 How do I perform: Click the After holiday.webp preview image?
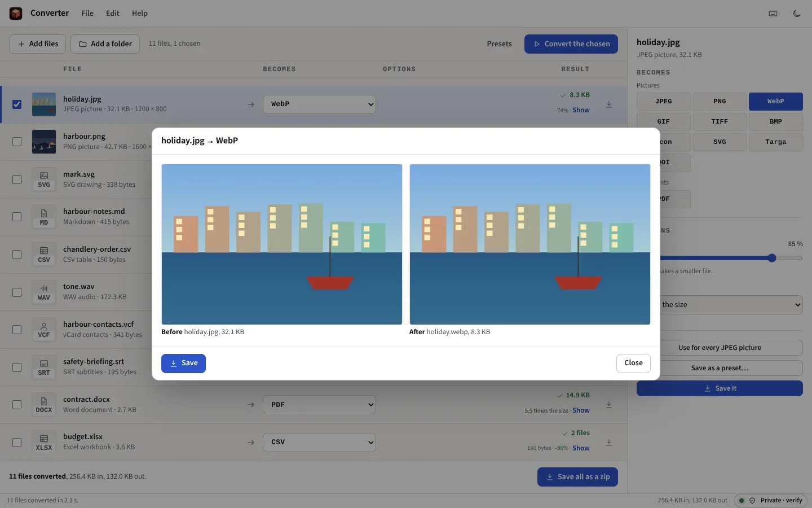click(530, 244)
